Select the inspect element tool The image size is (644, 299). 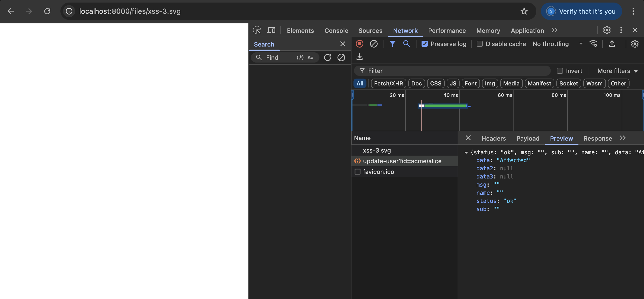click(257, 30)
